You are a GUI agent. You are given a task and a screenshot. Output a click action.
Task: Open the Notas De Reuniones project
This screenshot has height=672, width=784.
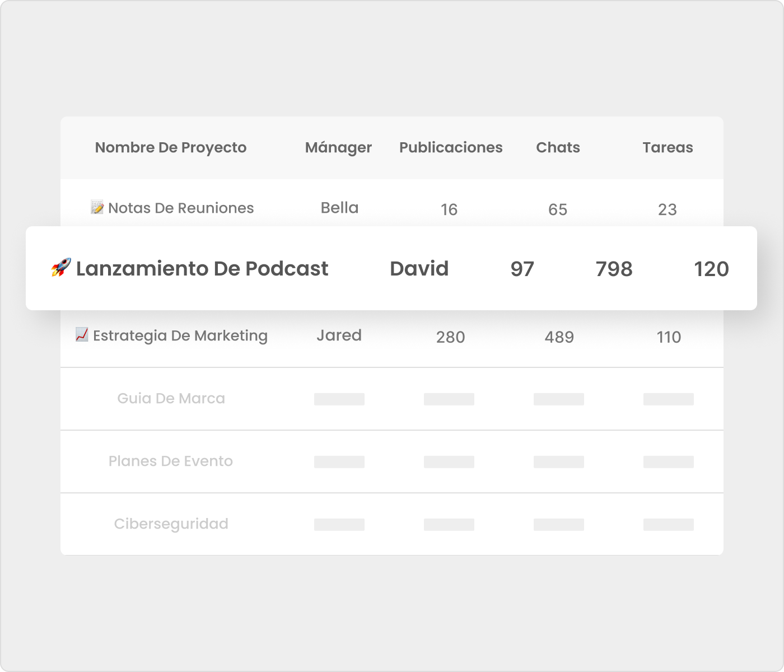point(180,208)
